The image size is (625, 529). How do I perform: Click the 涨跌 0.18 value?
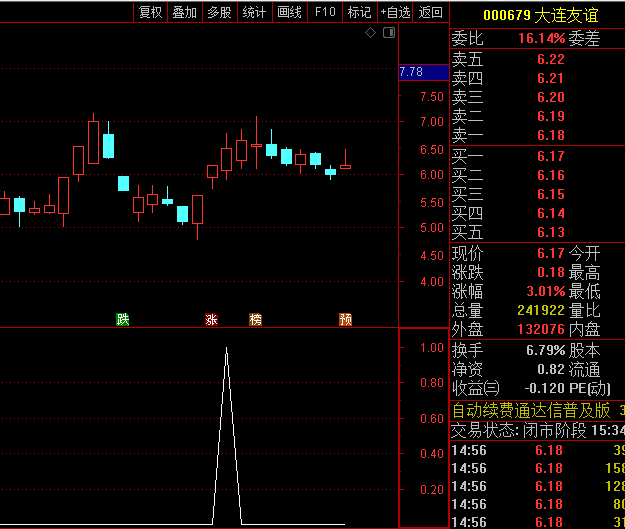pos(551,272)
